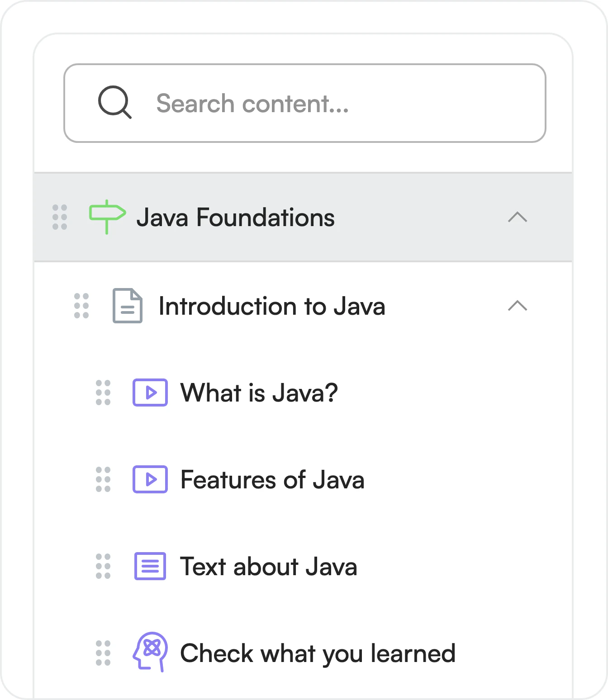Viewport: 608px width, 700px height.
Task: Click the quiz head icon for Check what you learned
Action: coord(150,652)
